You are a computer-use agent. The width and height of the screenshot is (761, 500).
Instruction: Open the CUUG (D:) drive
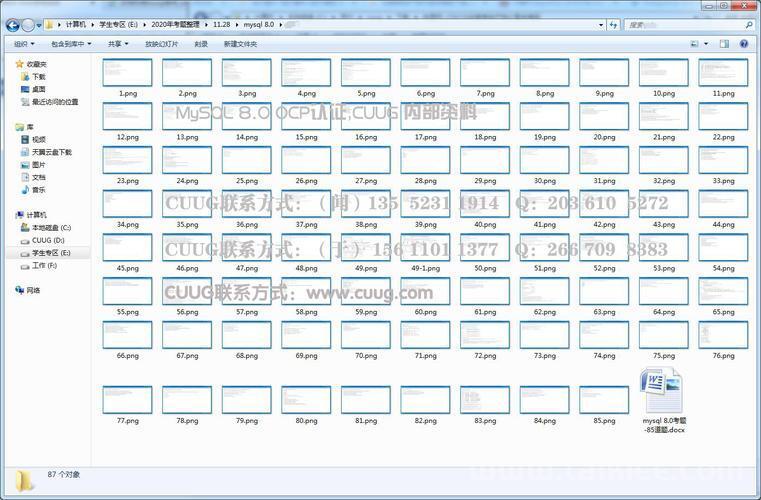pyautogui.click(x=43, y=240)
